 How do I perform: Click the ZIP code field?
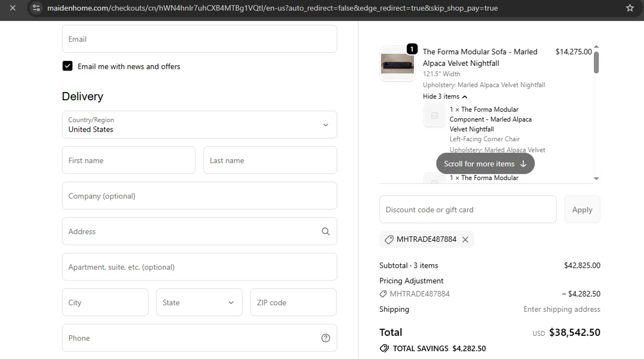click(x=293, y=302)
